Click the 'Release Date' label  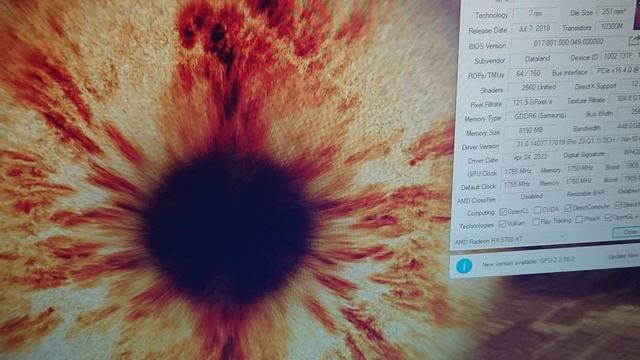tap(487, 31)
